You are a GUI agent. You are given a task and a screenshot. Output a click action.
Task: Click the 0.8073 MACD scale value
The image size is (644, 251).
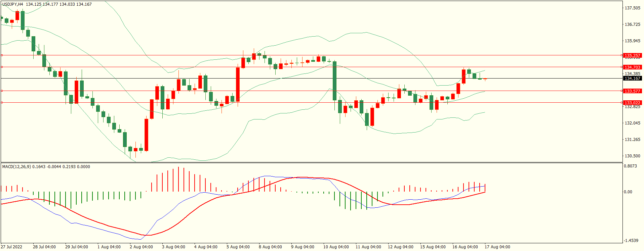tap(630, 166)
